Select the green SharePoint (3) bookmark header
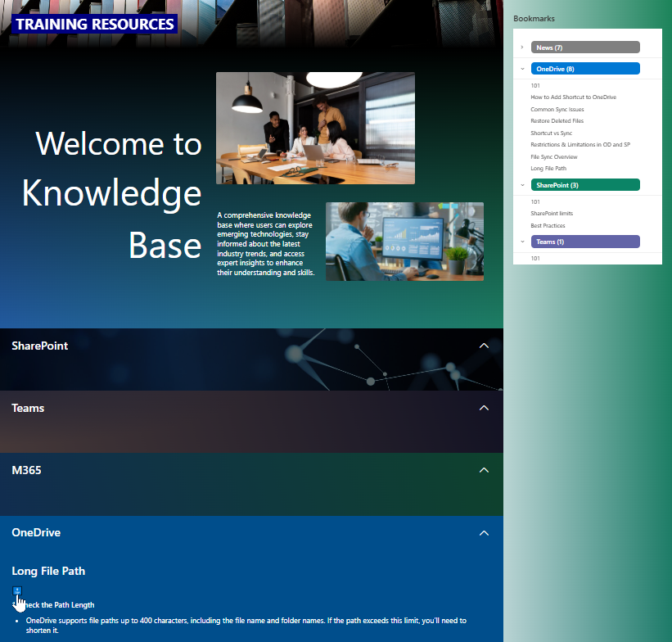This screenshot has width=672, height=642. tap(585, 185)
